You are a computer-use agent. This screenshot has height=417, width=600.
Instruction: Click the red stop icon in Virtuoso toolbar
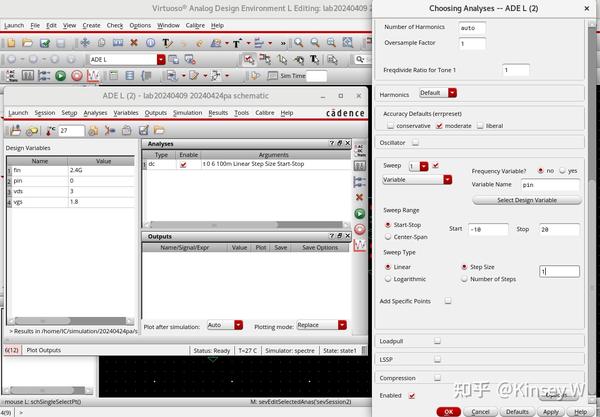pyautogui.click(x=77, y=76)
